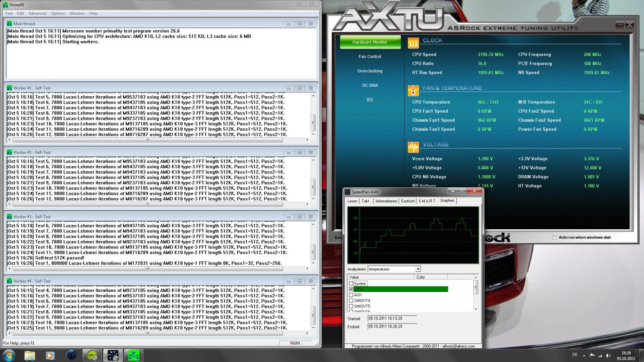Viewport: 644px width, 362px height.
Task: Click Prime95 title bar app icon
Action: [x=5, y=5]
